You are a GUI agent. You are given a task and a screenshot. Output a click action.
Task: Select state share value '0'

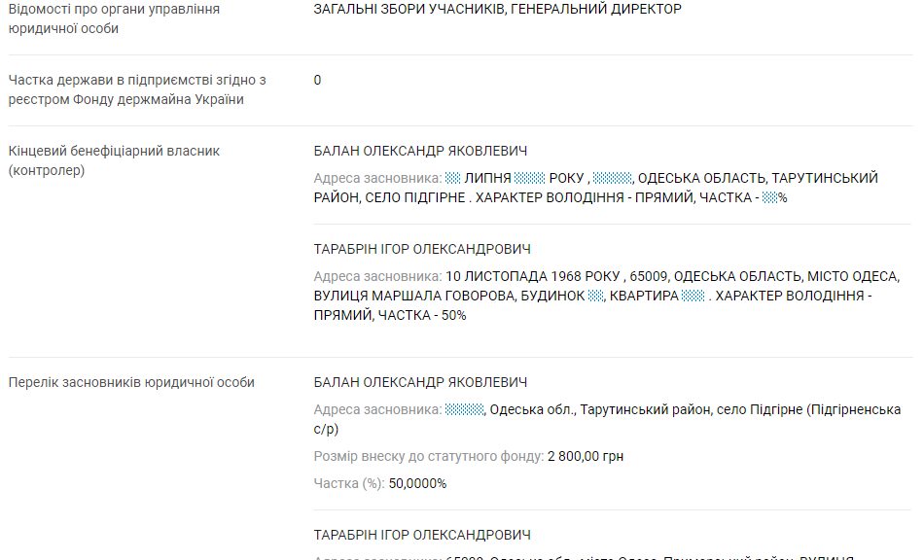tap(318, 80)
